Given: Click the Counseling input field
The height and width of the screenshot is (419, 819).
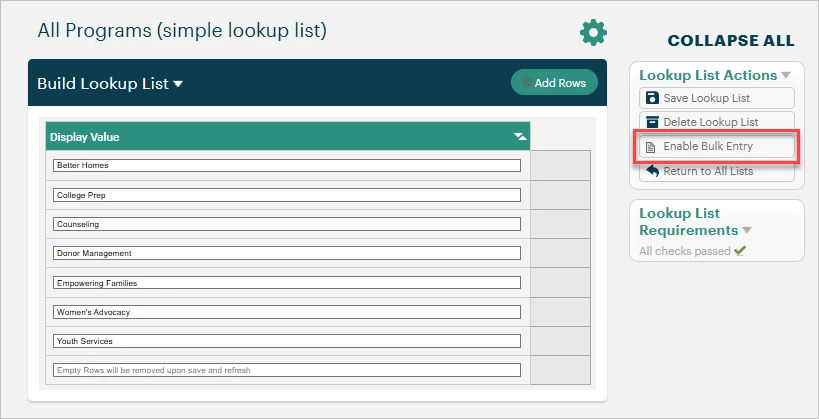Looking at the screenshot, I should (287, 224).
